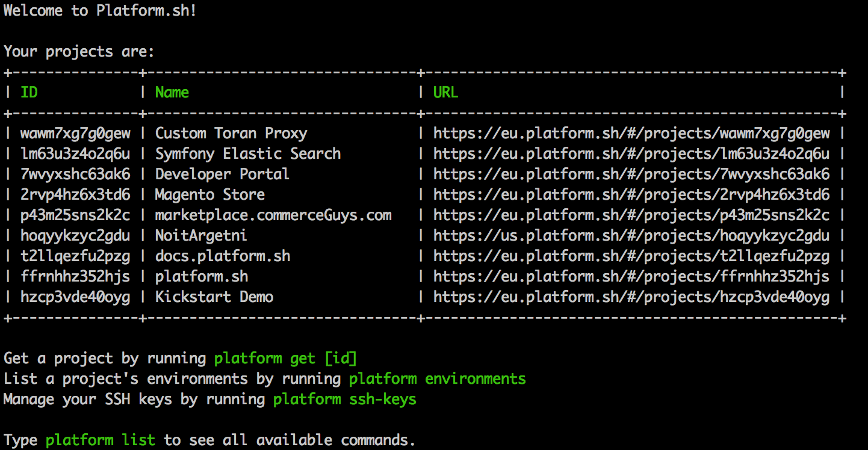The height and width of the screenshot is (450, 868).
Task: Click the 'platform ssh-keys' command text
Action: (344, 399)
